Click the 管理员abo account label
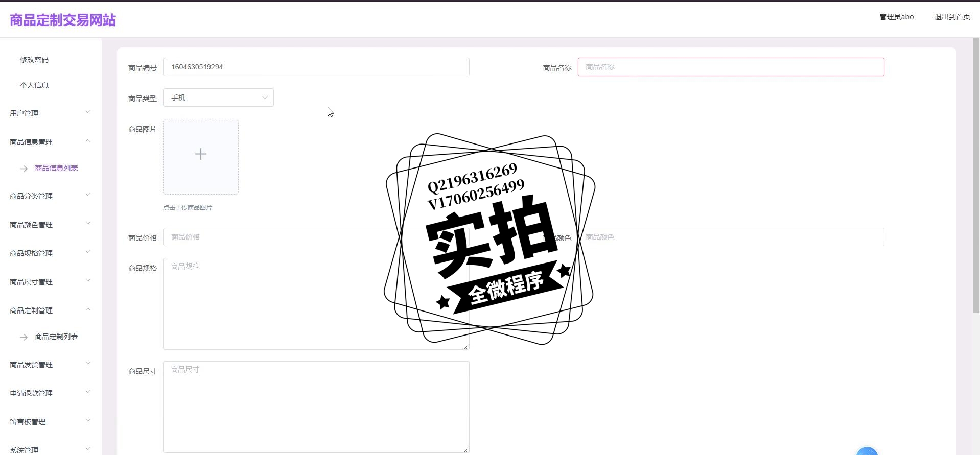980x455 pixels. coord(896,17)
